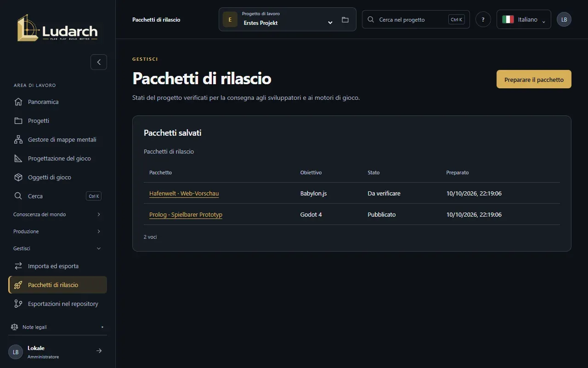Click the LB avatar in the top bar

(x=564, y=19)
